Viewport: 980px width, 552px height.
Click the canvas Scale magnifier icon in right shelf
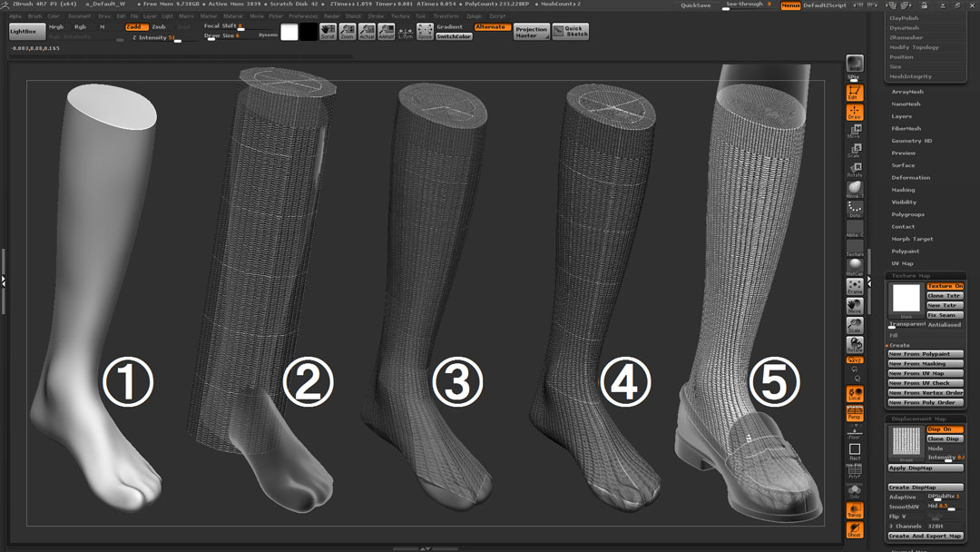click(x=855, y=325)
